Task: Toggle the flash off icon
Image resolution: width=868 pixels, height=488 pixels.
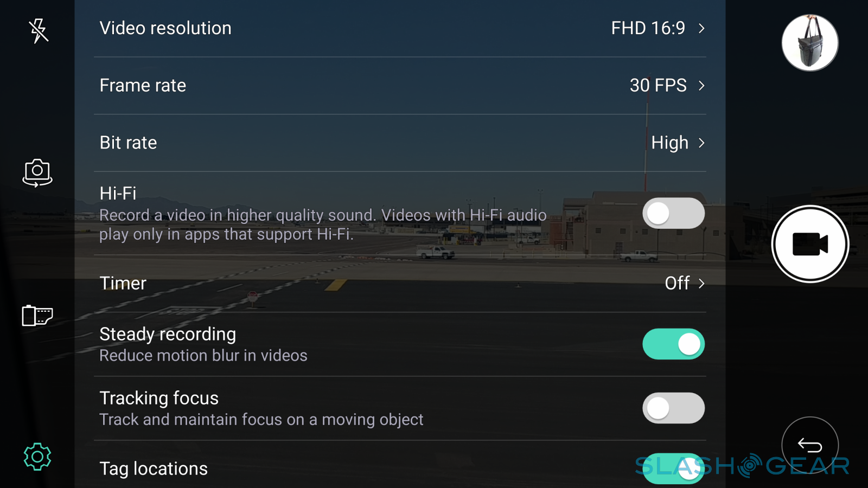Action: (39, 31)
